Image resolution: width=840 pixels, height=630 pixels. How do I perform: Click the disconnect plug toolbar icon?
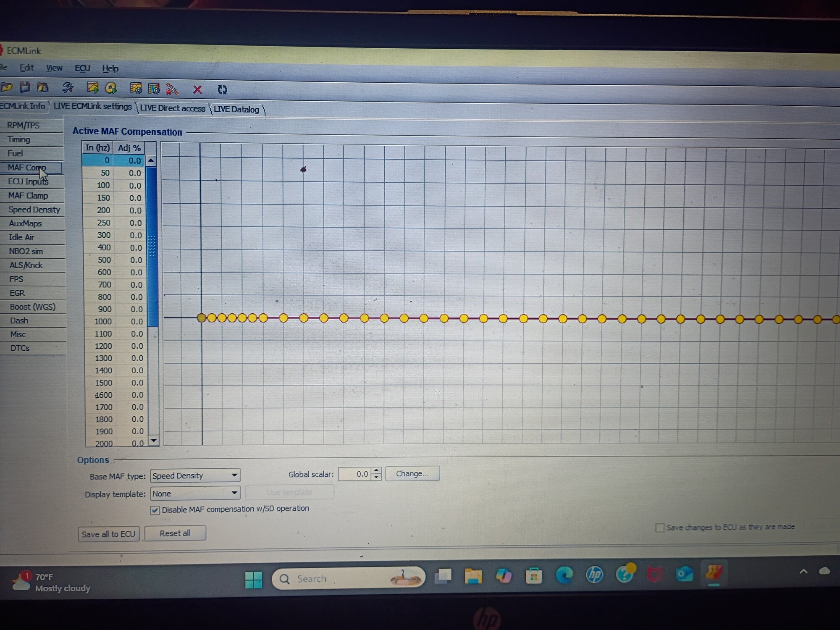click(172, 89)
